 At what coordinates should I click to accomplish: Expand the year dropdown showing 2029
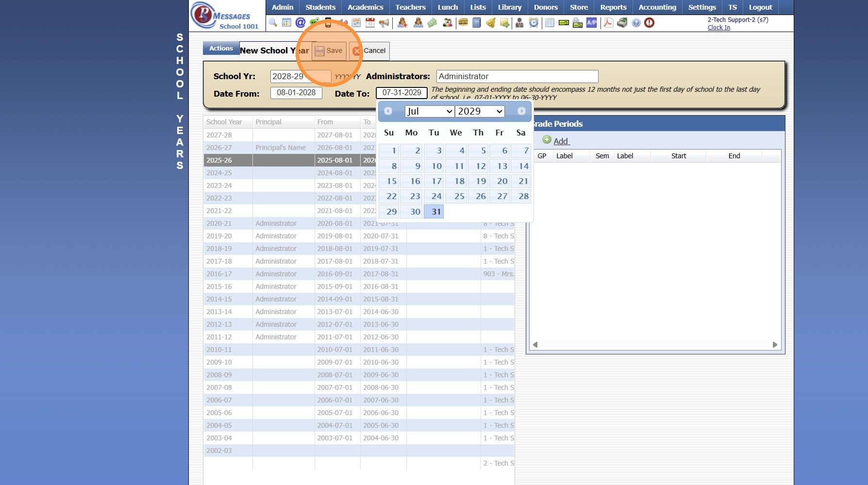pyautogui.click(x=480, y=112)
